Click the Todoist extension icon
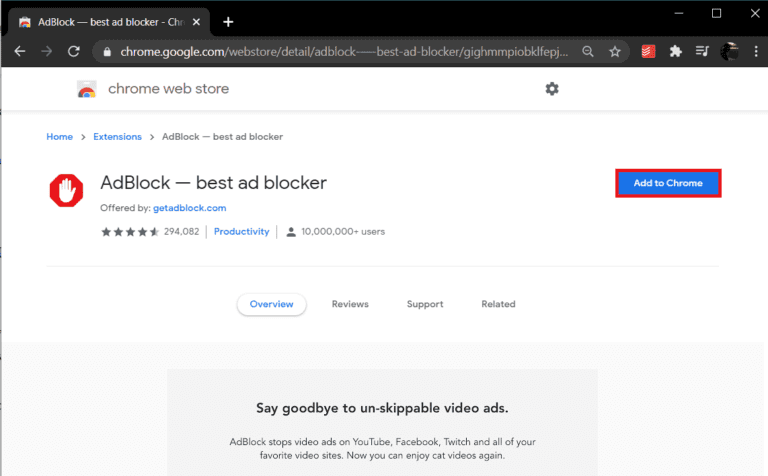The height and width of the screenshot is (476, 768). point(651,51)
